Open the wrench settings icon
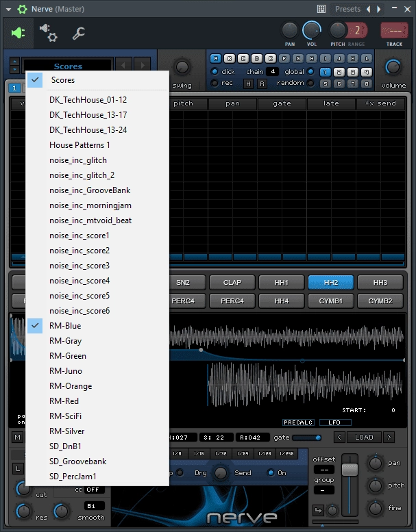 pyautogui.click(x=78, y=34)
